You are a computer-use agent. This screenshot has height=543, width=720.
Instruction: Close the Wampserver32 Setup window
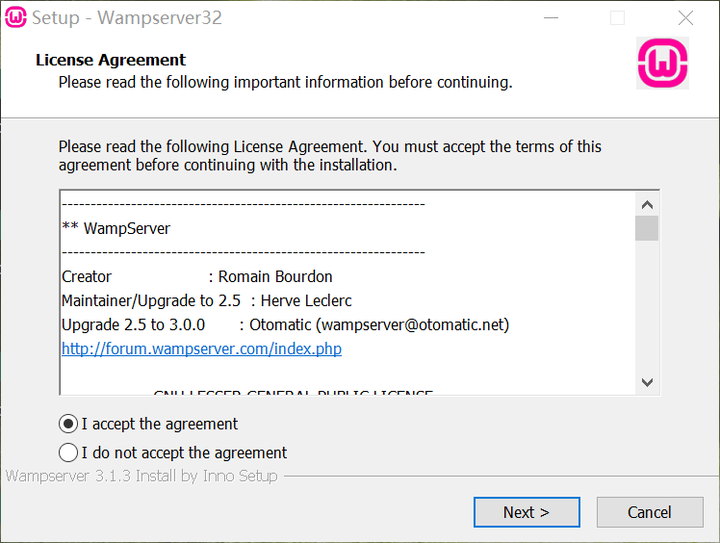(x=685, y=18)
